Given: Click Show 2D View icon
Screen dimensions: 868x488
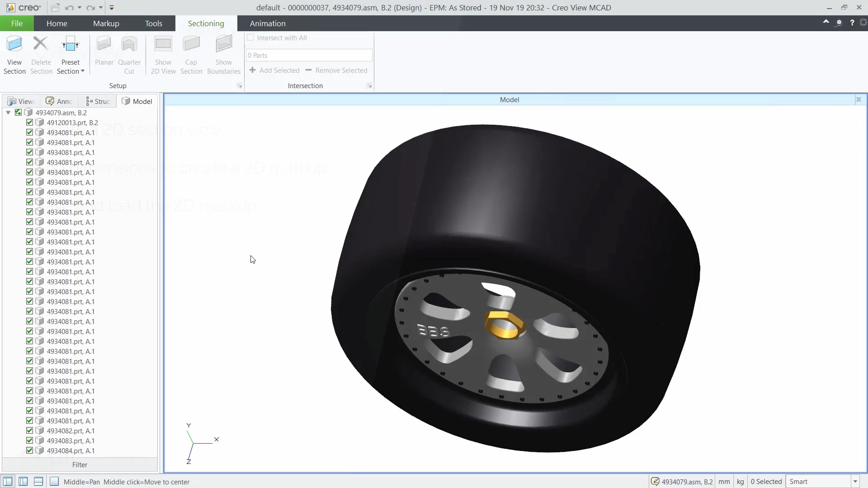Looking at the screenshot, I should [x=163, y=44].
